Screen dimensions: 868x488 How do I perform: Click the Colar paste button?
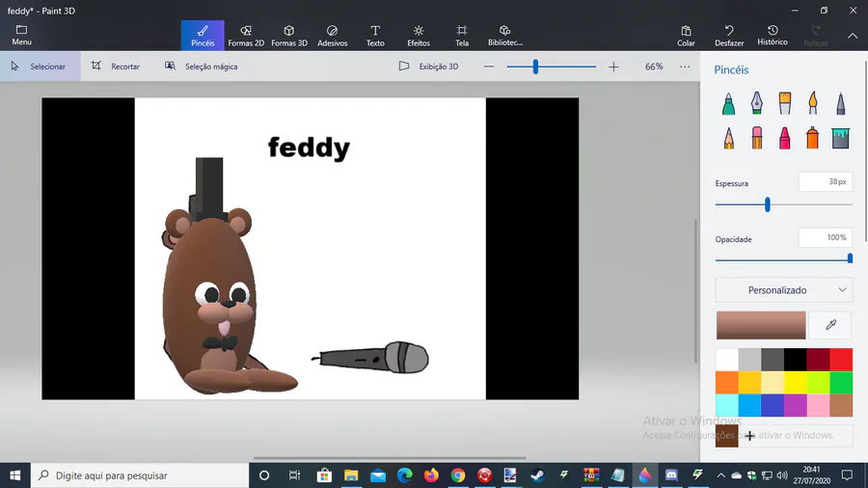click(x=686, y=36)
